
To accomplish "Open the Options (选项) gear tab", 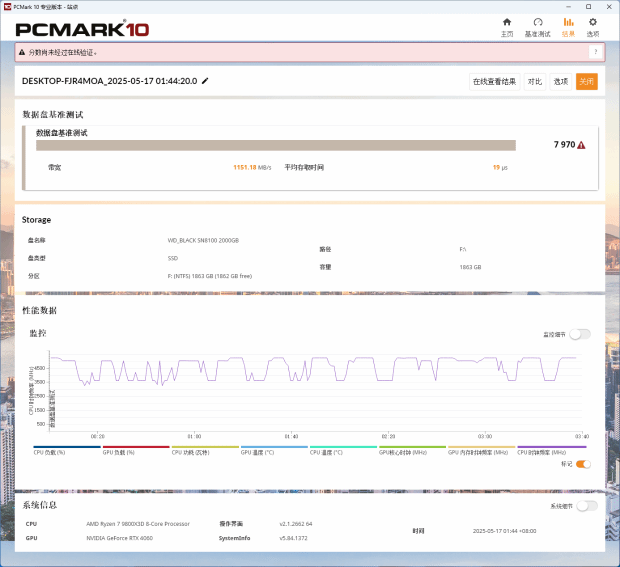I will coord(593,27).
